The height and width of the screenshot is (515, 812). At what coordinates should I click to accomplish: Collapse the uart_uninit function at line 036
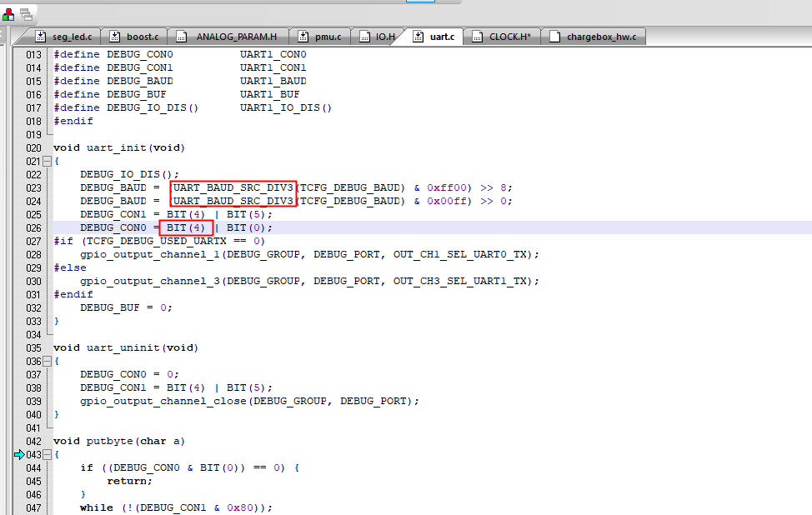(47, 362)
